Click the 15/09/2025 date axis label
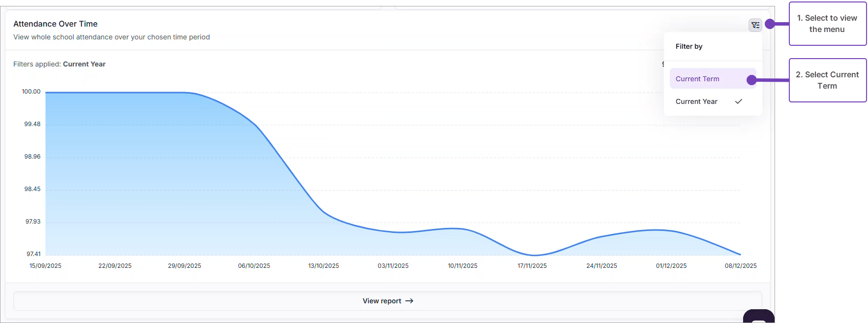The height and width of the screenshot is (323, 868). point(45,266)
